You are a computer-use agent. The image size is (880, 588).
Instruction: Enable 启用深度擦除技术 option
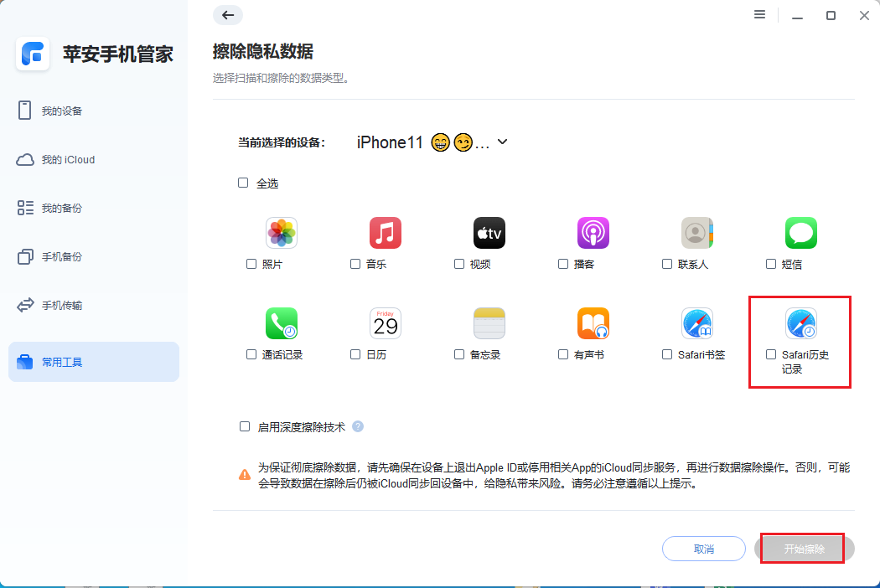pos(243,426)
